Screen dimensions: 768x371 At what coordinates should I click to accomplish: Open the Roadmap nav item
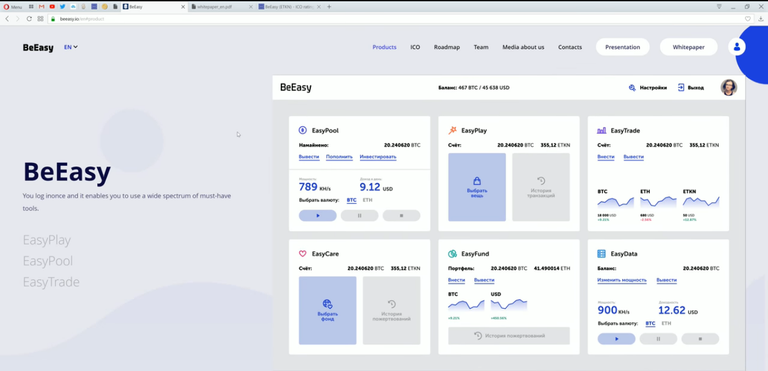pos(447,47)
